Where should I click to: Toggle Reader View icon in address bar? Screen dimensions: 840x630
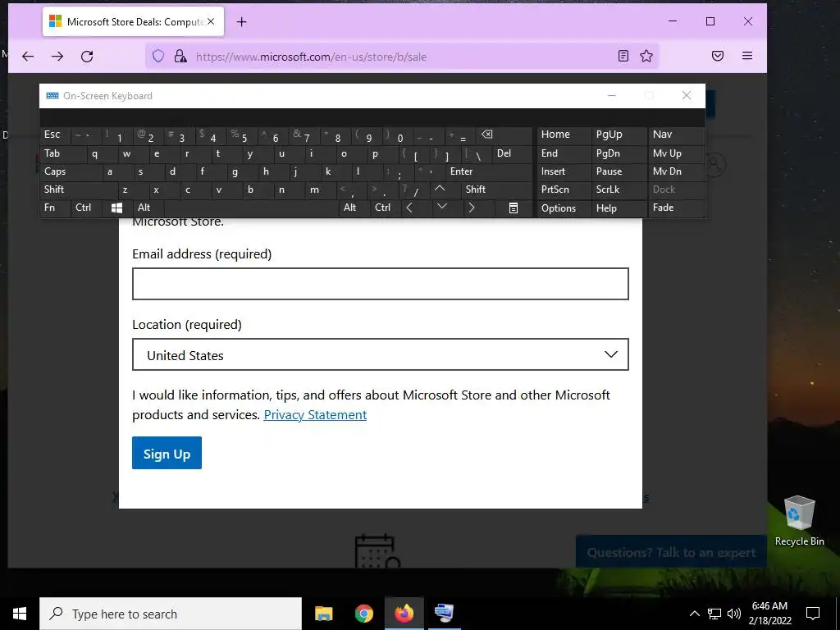pyautogui.click(x=623, y=56)
